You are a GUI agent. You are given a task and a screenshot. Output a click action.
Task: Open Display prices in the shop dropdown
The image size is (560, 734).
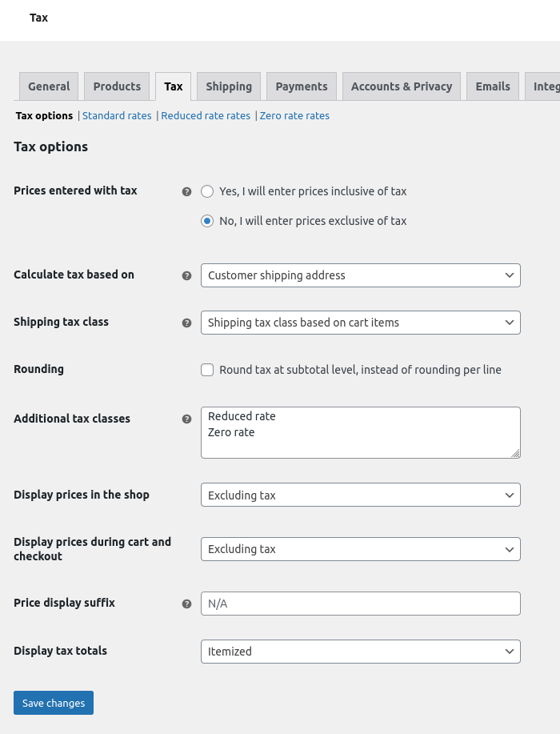pyautogui.click(x=360, y=495)
